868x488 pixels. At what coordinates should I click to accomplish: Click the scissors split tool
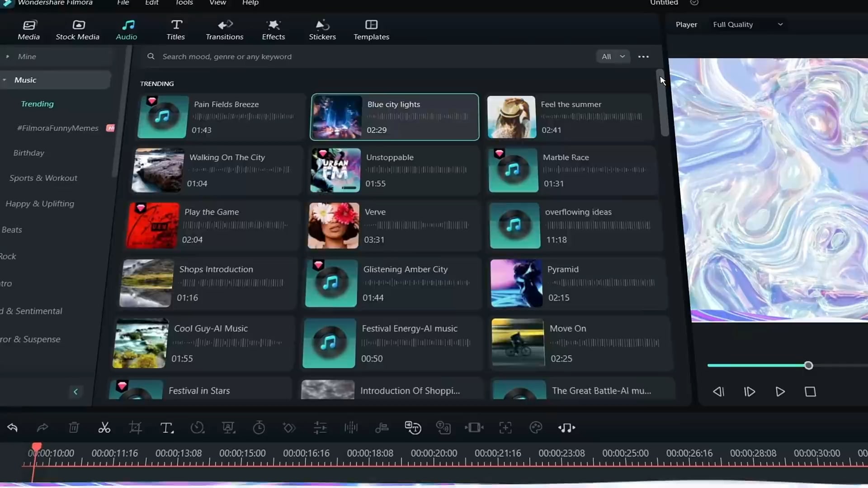(x=104, y=427)
